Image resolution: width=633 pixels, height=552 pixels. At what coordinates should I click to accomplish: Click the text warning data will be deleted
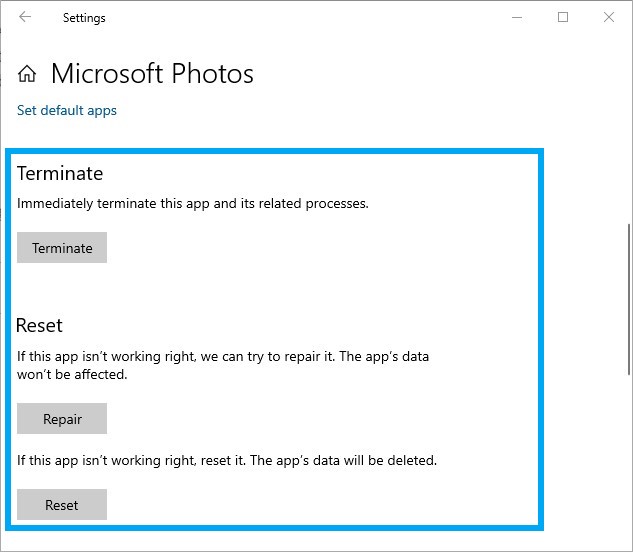coord(227,460)
